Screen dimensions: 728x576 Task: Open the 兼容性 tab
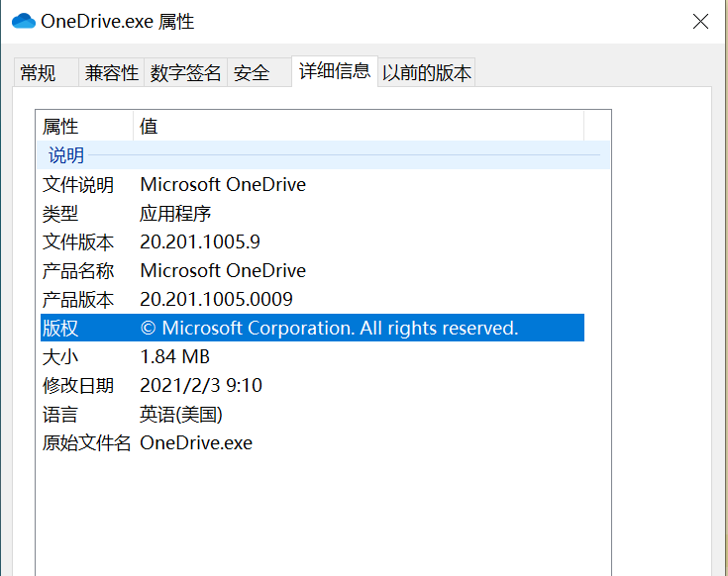[111, 73]
